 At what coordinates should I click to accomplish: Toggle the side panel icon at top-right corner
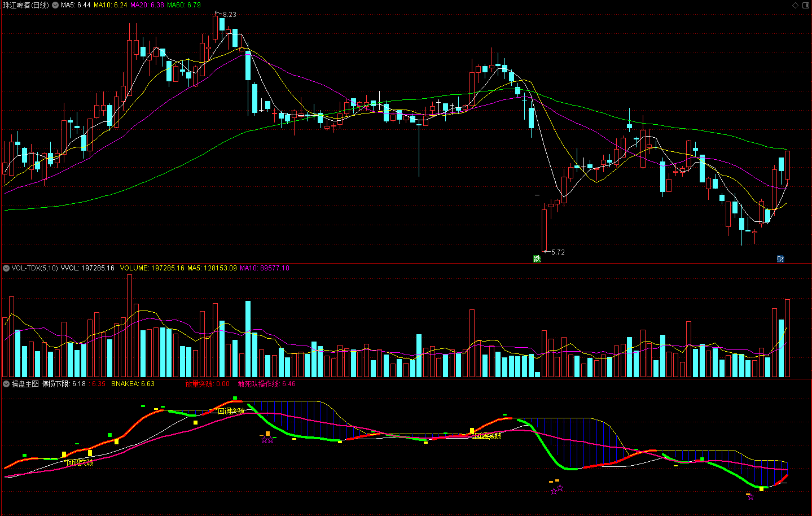pyautogui.click(x=805, y=5)
